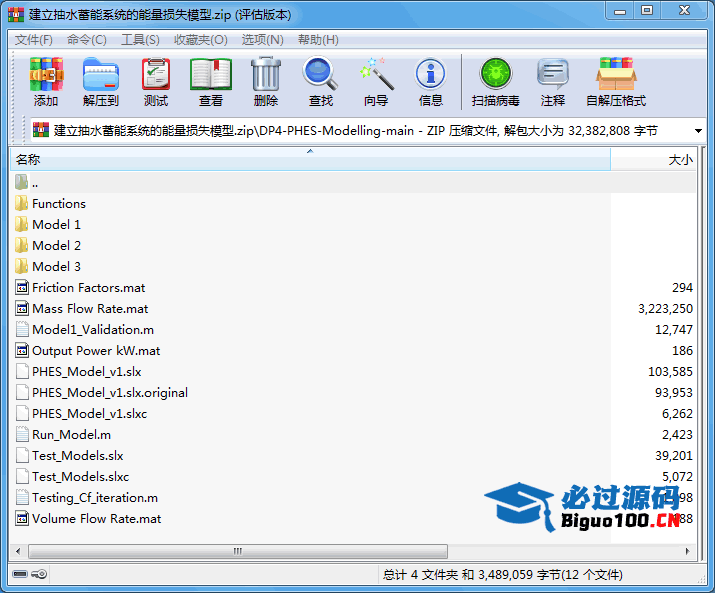Image resolution: width=715 pixels, height=593 pixels.
Task: Select file Mass Flow Rate.mat
Action: click(x=90, y=308)
